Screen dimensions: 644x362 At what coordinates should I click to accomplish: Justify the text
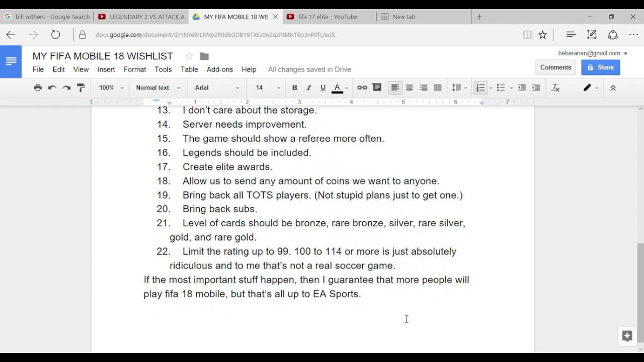coord(438,87)
